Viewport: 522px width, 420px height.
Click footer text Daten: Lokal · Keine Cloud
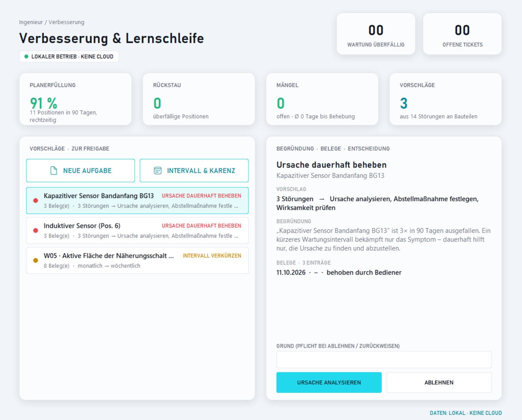pos(466,413)
